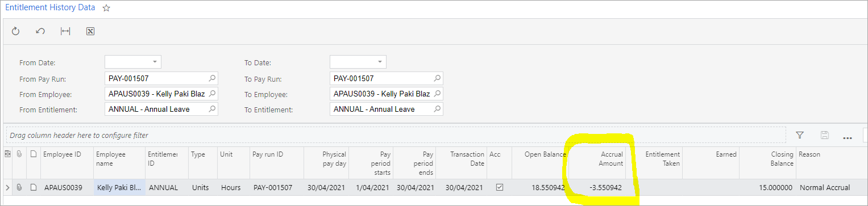The width and height of the screenshot is (868, 206).
Task: Click From Pay Run field PAY-001507
Action: tap(161, 78)
